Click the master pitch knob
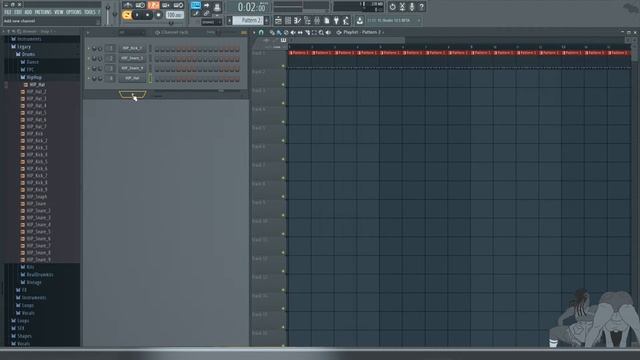640x360 pixels. (115, 15)
